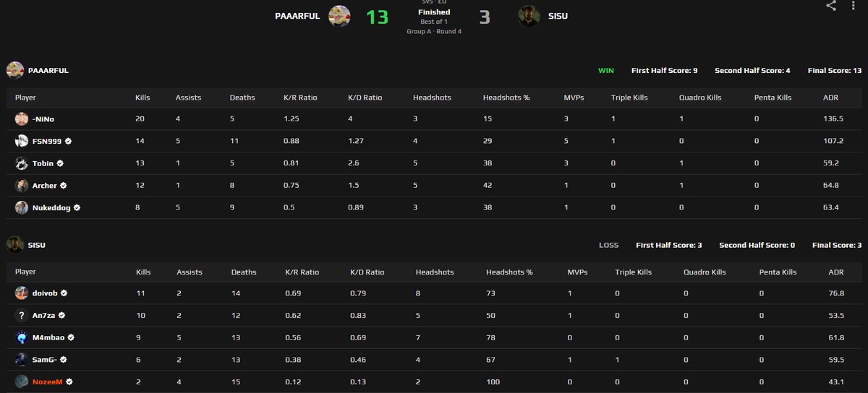Click the grey 3 score for SISU
This screenshot has height=393, width=868.
click(485, 17)
